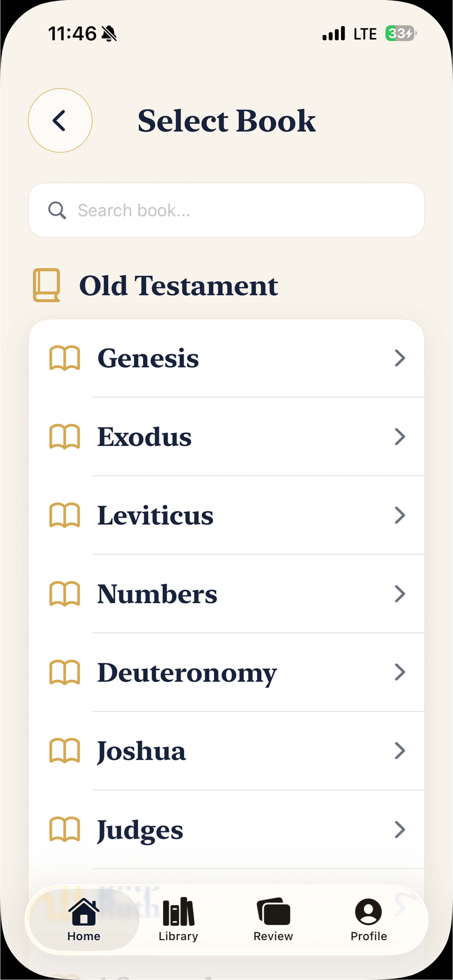The width and height of the screenshot is (453, 980).
Task: Tap the open-book icon beside Genesis
Action: click(x=65, y=358)
